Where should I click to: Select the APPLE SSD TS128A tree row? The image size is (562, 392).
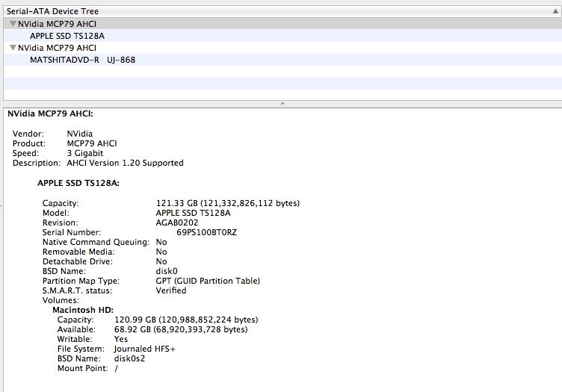pyautogui.click(x=282, y=36)
